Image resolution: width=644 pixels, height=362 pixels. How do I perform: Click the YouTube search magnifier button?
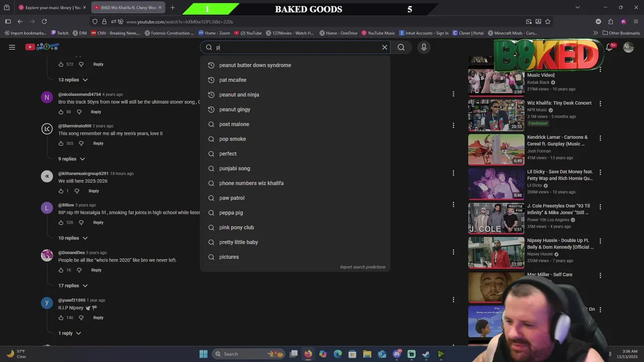coord(401,47)
